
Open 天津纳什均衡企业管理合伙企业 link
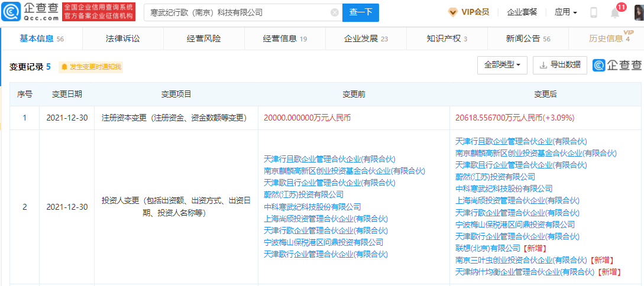[x=525, y=272]
